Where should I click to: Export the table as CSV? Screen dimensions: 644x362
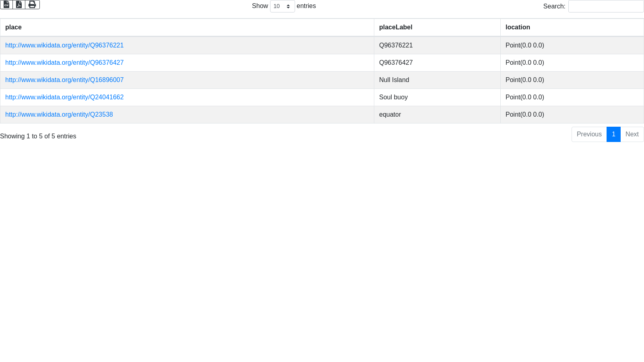6,4
